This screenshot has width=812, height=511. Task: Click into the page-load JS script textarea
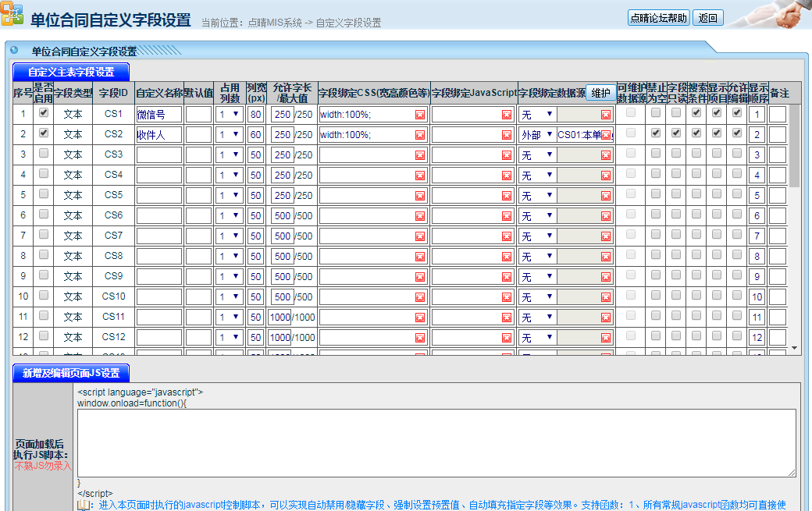click(x=436, y=442)
